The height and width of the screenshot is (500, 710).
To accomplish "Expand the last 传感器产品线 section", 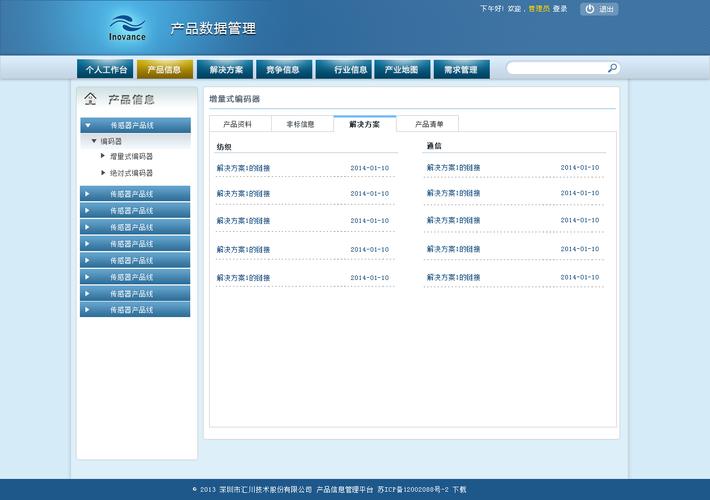I will coord(88,310).
